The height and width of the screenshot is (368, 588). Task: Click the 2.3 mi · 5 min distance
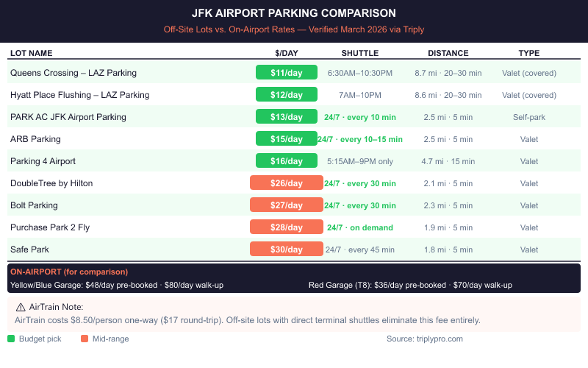(448, 205)
